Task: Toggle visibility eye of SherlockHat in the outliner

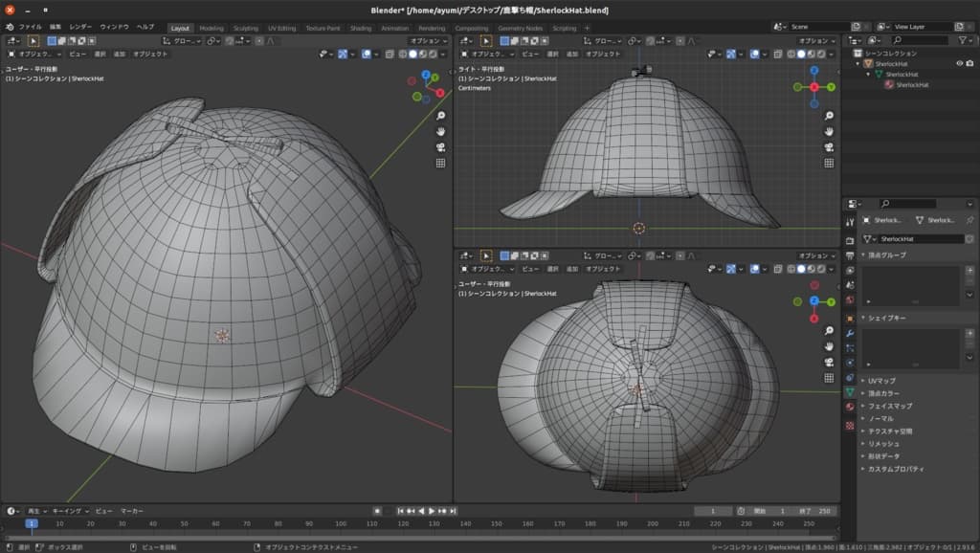Action: 959,63
